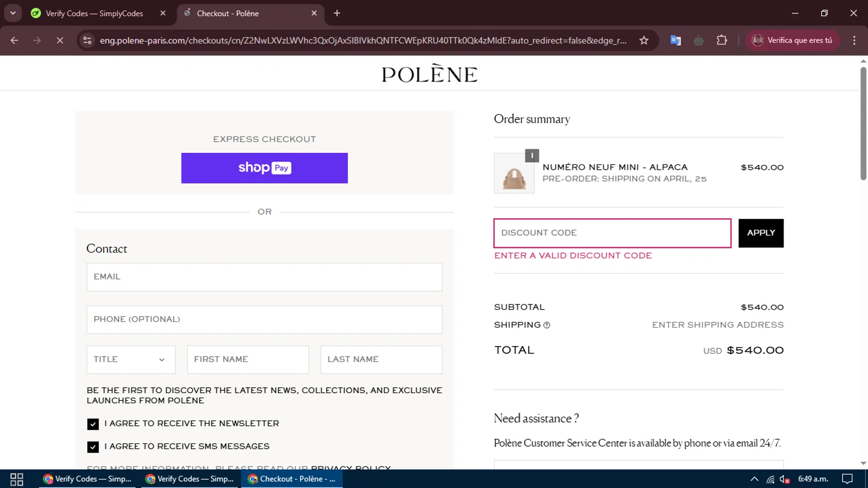Switch to second Verify Codes taskbar window

click(190, 479)
